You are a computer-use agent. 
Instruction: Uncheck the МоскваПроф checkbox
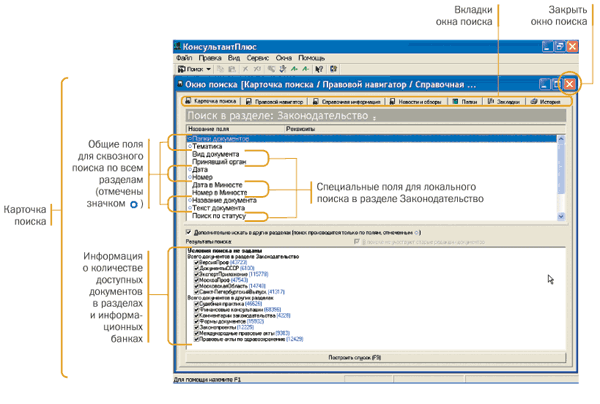tap(197, 280)
